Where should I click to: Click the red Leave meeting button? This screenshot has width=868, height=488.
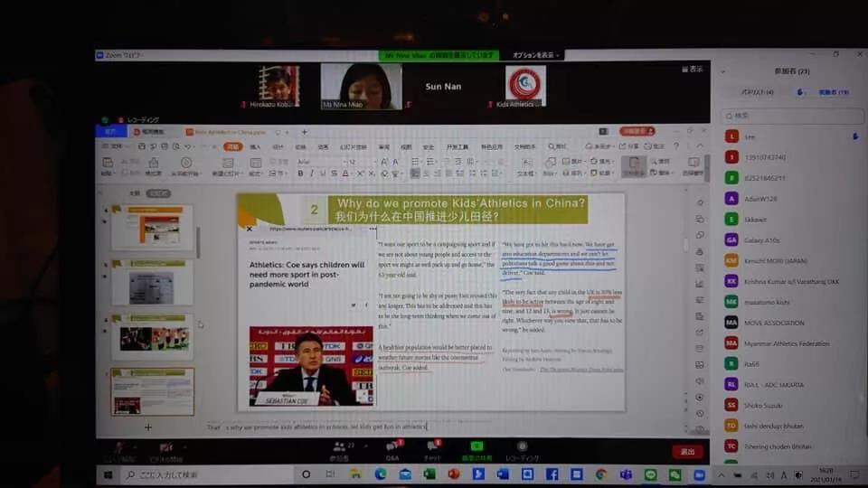[x=687, y=451]
